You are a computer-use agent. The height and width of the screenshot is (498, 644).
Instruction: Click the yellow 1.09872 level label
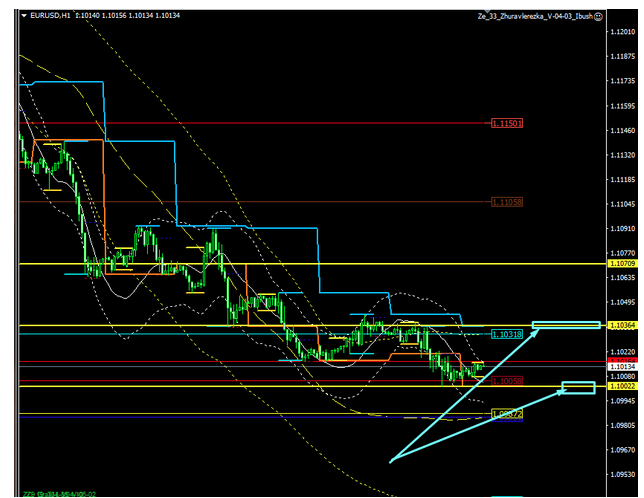pyautogui.click(x=507, y=414)
